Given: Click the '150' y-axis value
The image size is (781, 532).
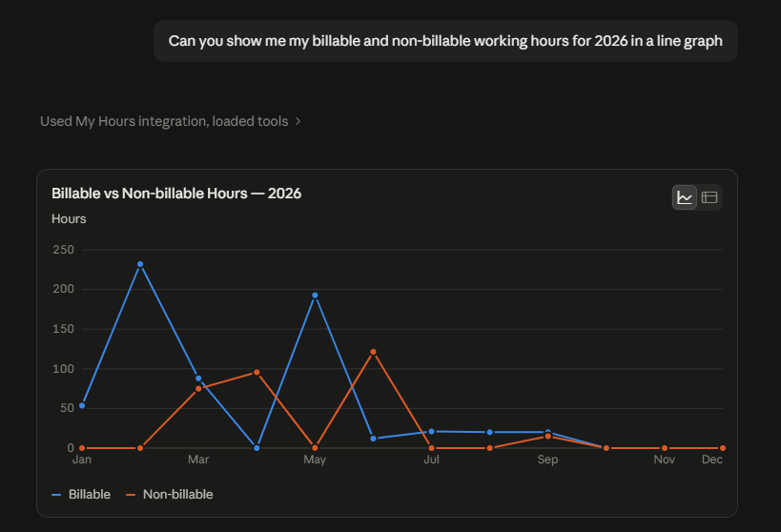Looking at the screenshot, I should click(x=63, y=329).
